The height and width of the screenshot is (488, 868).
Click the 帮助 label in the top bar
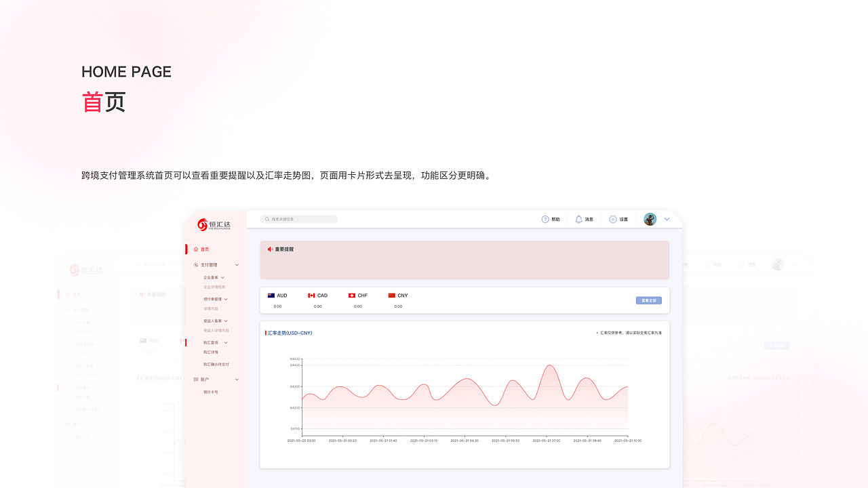point(556,220)
